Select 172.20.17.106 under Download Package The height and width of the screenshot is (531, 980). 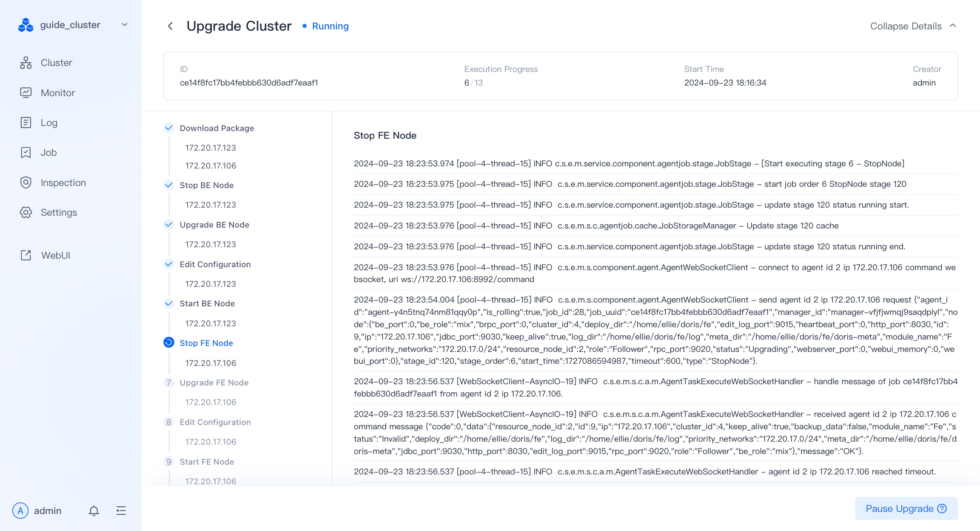211,166
